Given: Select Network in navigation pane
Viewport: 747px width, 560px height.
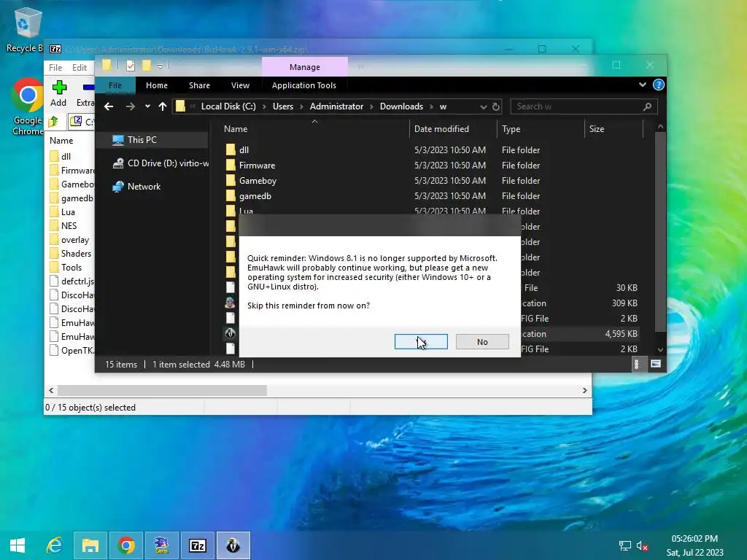Looking at the screenshot, I should click(x=136, y=187).
